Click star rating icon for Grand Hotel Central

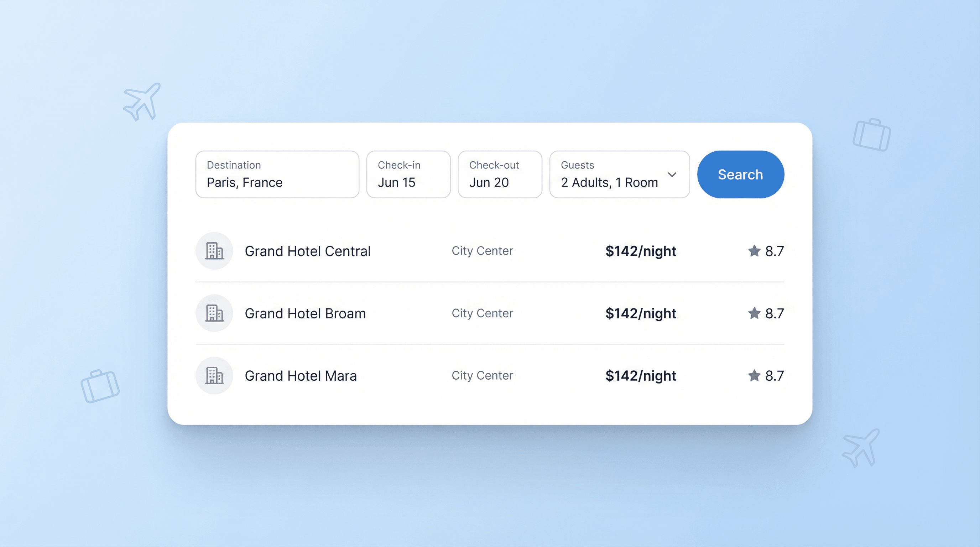[x=754, y=251]
